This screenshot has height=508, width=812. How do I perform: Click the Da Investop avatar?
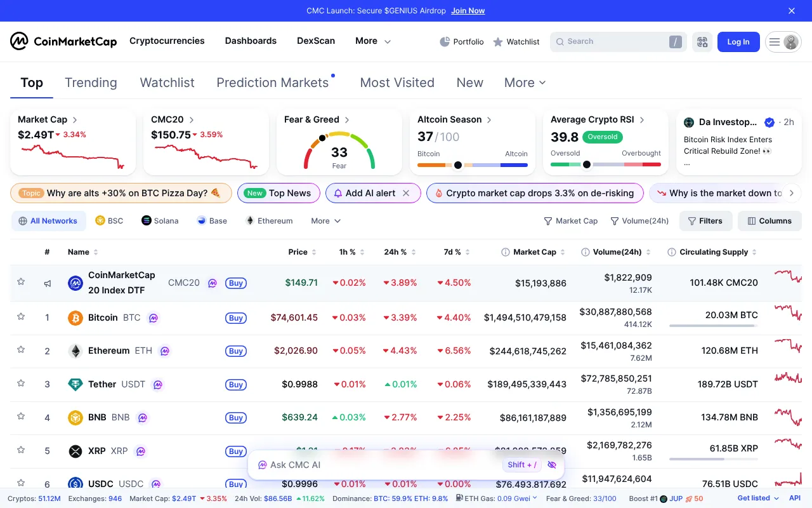tap(689, 122)
